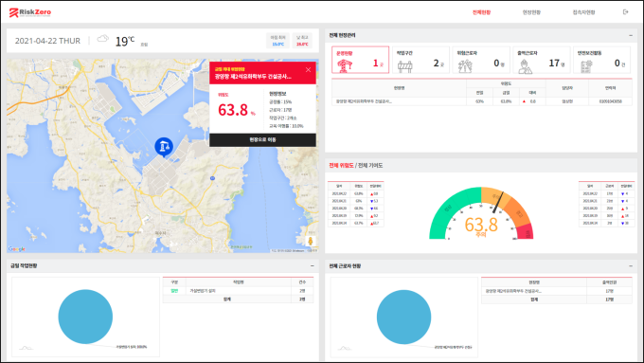Click the red up-arrow change cell in site table

click(x=532, y=101)
